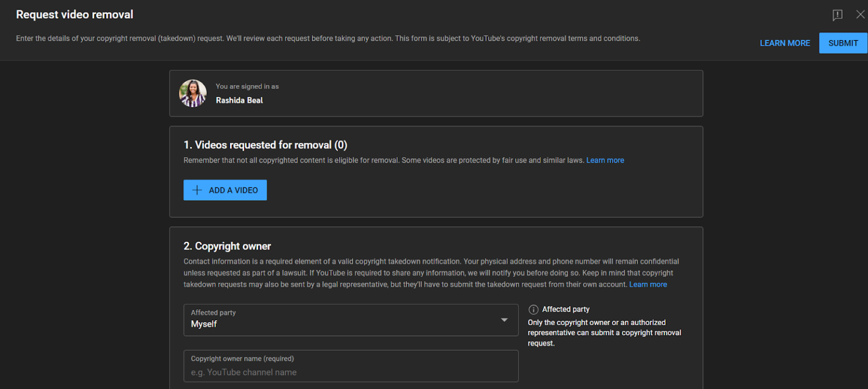The width and height of the screenshot is (868, 389).
Task: Open the send feedback icon
Action: click(837, 15)
